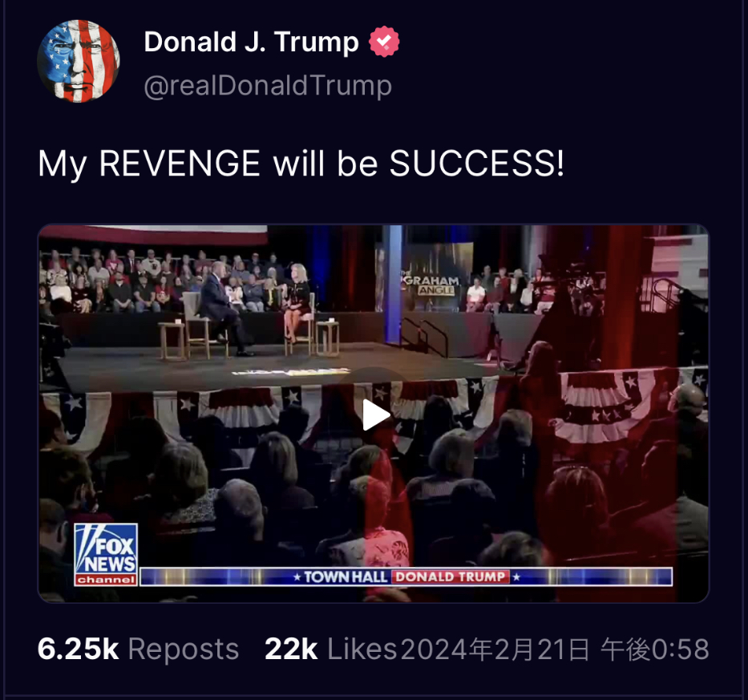Click the two people seated on stage

click(x=256, y=305)
